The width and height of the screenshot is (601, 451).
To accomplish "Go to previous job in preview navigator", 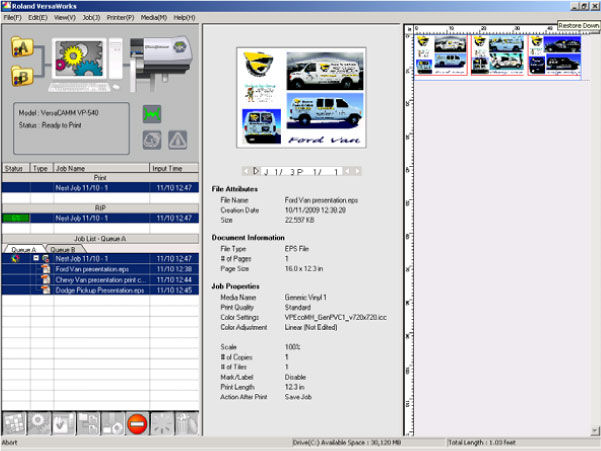I will coord(246,171).
